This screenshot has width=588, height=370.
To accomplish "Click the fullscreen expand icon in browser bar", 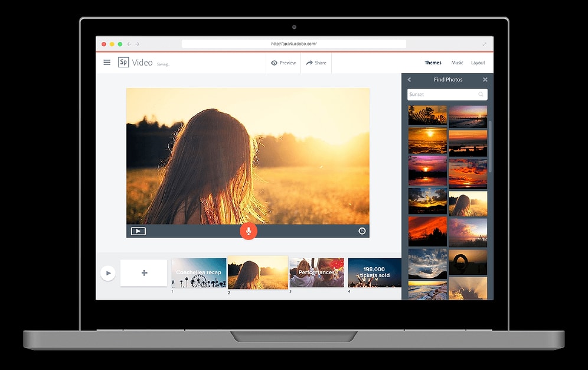I will [x=485, y=44].
